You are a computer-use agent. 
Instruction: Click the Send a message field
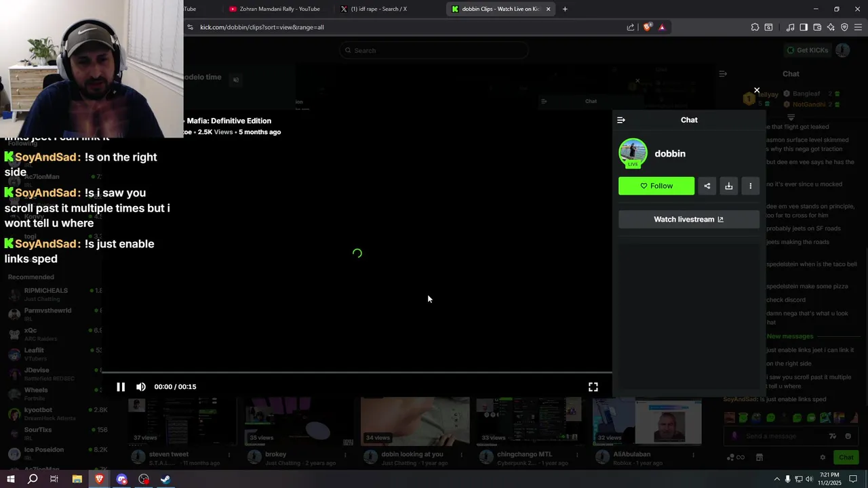coord(790,436)
